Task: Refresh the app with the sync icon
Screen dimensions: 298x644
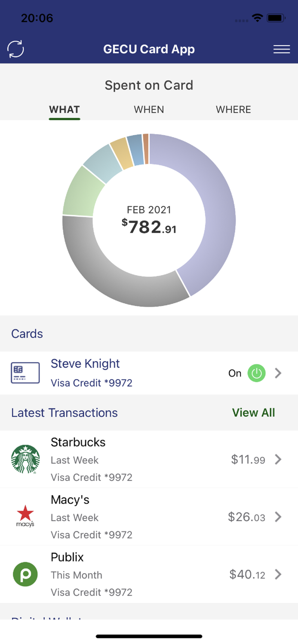Action: (x=15, y=49)
